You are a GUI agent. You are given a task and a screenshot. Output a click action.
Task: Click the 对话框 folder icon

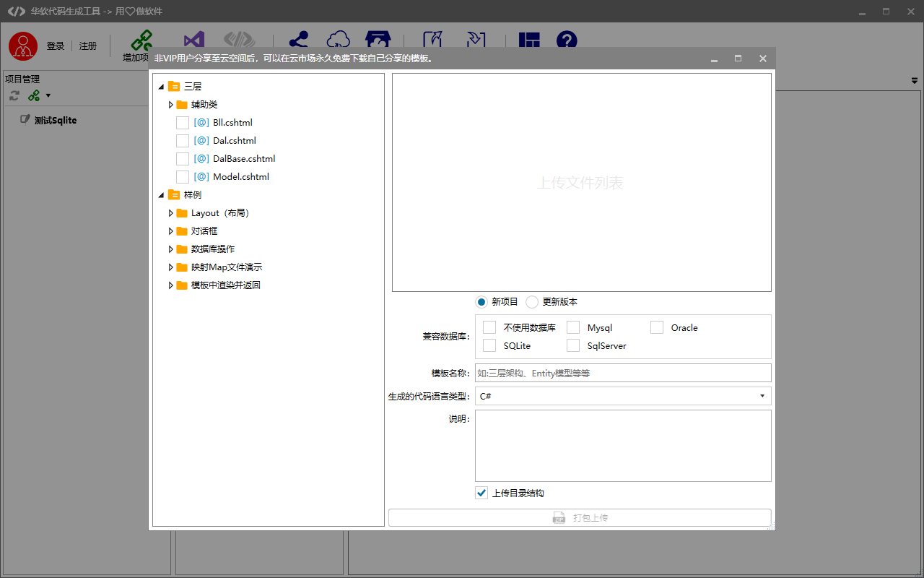pos(182,231)
